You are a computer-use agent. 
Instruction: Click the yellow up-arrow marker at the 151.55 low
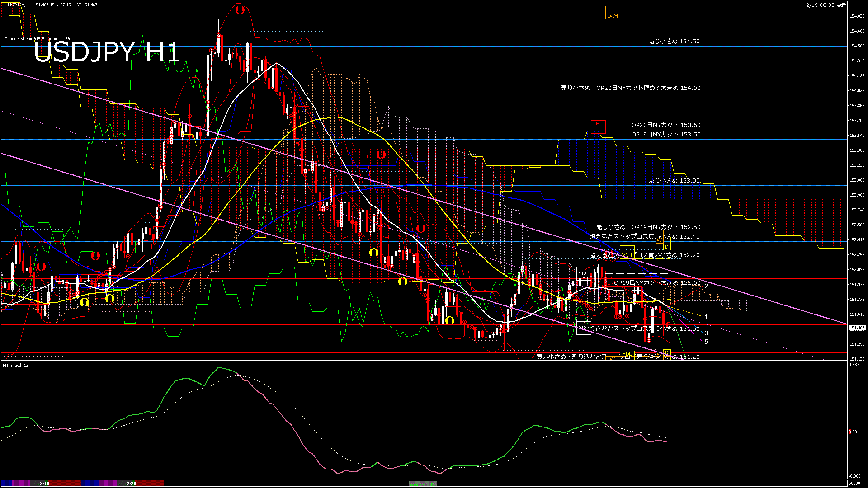coord(449,321)
